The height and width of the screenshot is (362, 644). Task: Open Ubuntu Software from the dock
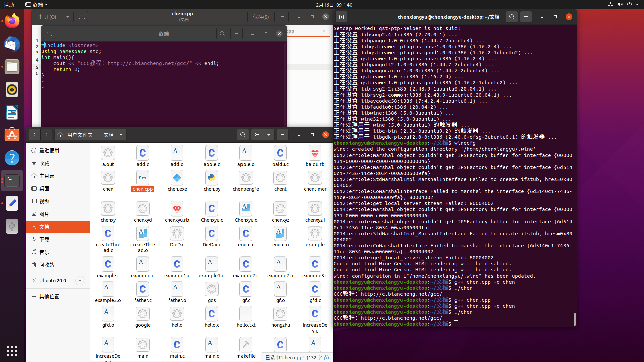click(x=12, y=135)
